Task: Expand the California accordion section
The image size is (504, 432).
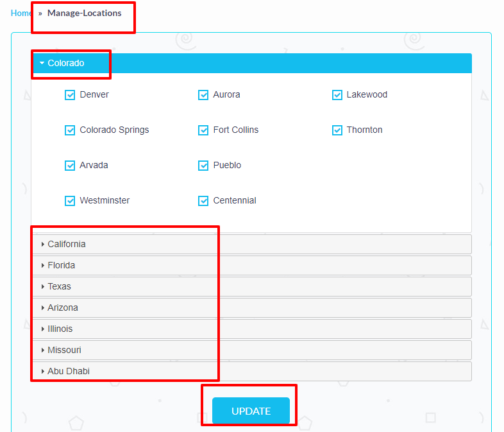Action: click(66, 245)
